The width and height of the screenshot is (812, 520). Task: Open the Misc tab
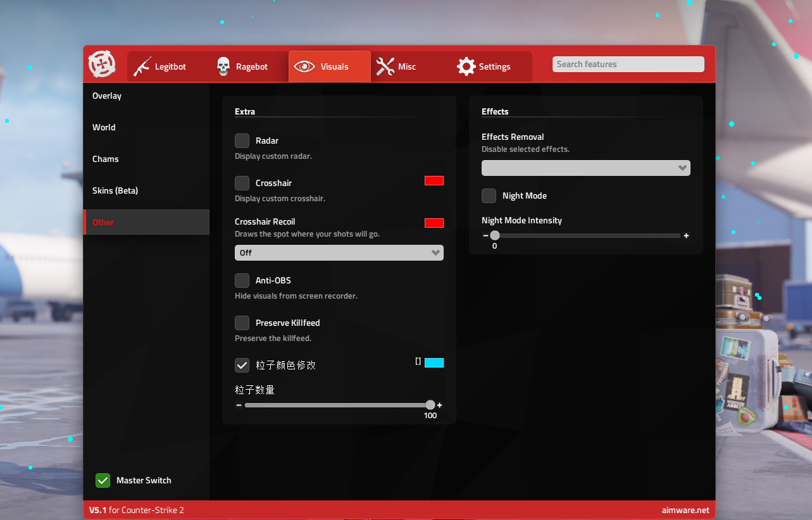pos(411,66)
